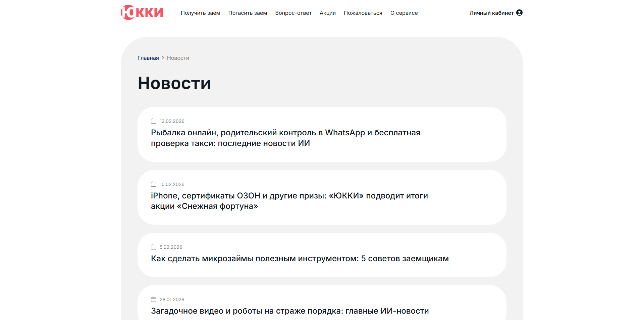
Task: Click the calendar icon beside 12.02.2026
Action: pos(153,121)
